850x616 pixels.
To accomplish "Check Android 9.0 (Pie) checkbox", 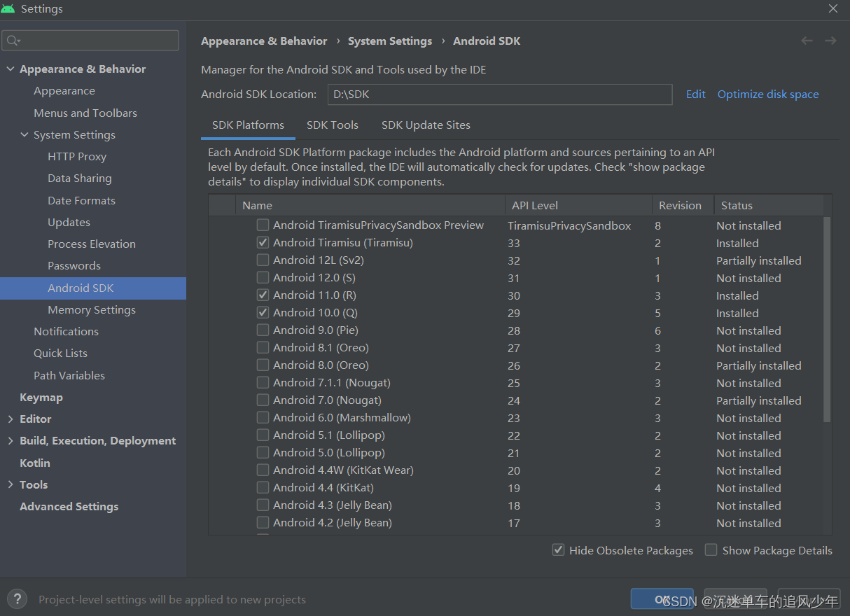I will (x=263, y=330).
